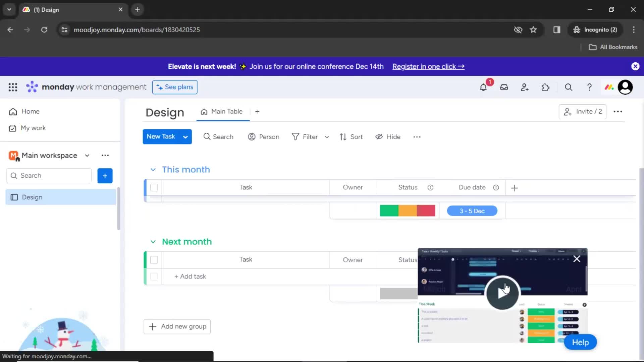Click Invite / 2 button
644x362 pixels.
(x=583, y=111)
